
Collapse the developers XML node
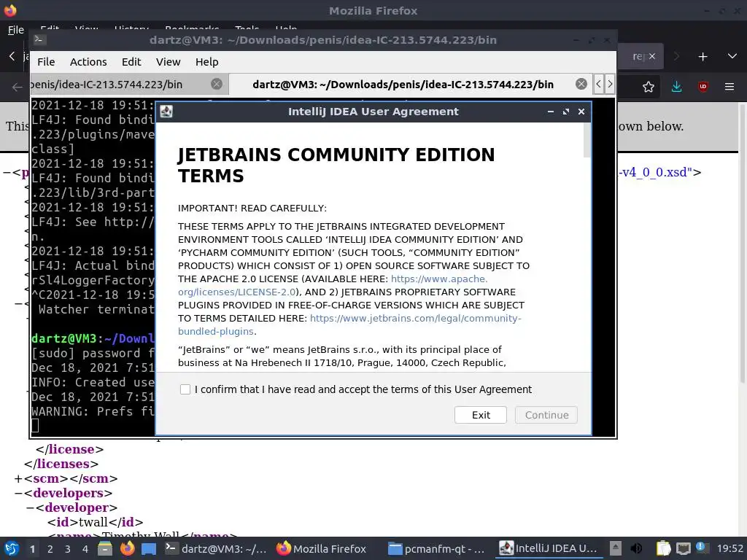[18, 494]
